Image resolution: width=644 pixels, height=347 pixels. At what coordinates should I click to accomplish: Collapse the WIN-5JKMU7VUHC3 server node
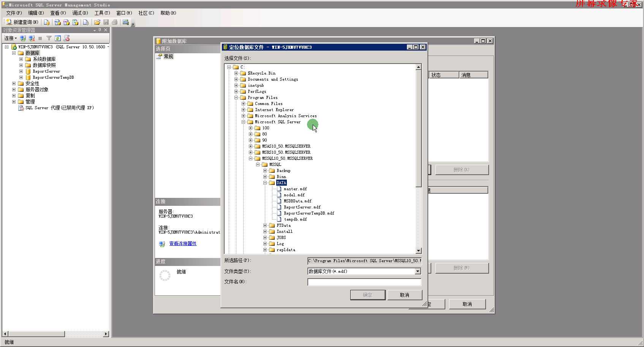click(7, 47)
